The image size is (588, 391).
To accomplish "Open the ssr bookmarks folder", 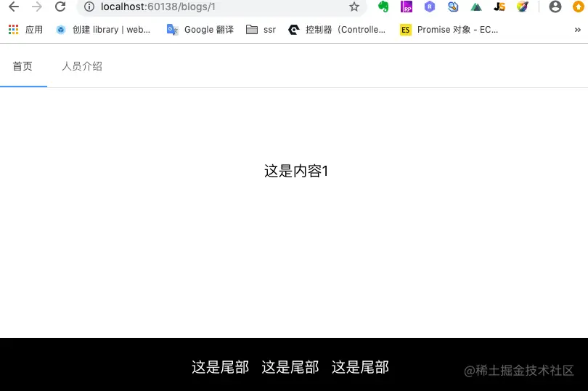I will pos(261,30).
